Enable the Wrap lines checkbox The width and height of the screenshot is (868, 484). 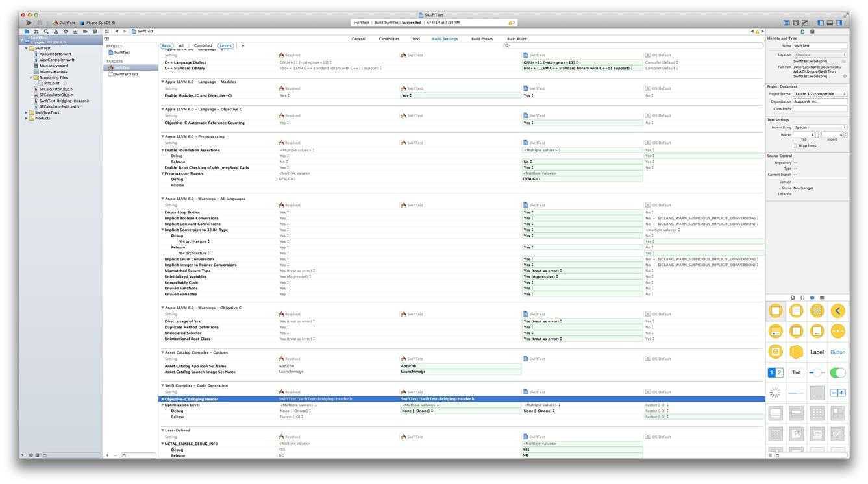795,145
